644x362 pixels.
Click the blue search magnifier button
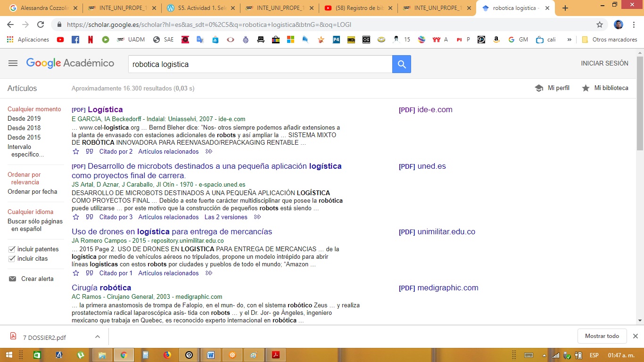click(402, 64)
